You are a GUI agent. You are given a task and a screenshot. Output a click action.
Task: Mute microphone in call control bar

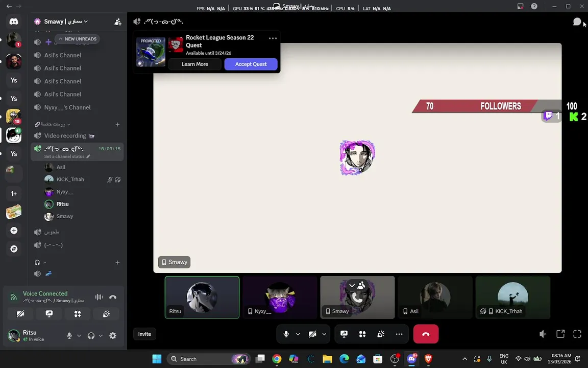click(x=286, y=334)
